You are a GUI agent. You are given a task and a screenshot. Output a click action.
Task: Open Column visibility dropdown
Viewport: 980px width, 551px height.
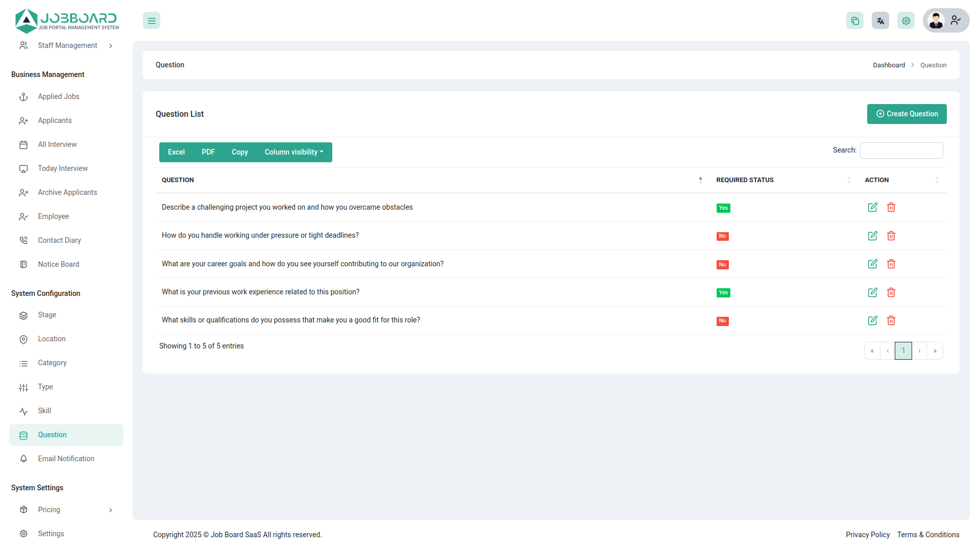pyautogui.click(x=294, y=152)
